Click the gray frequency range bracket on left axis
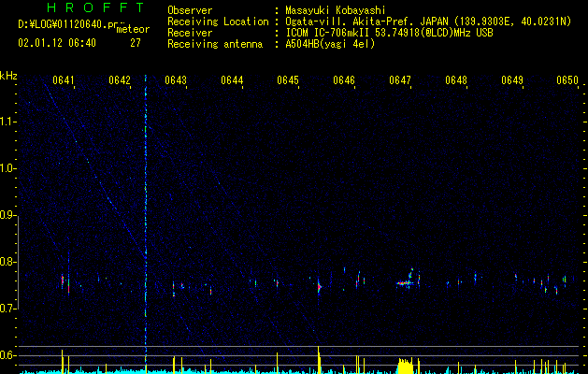Viewport: 588px width, 374px height. (18, 262)
